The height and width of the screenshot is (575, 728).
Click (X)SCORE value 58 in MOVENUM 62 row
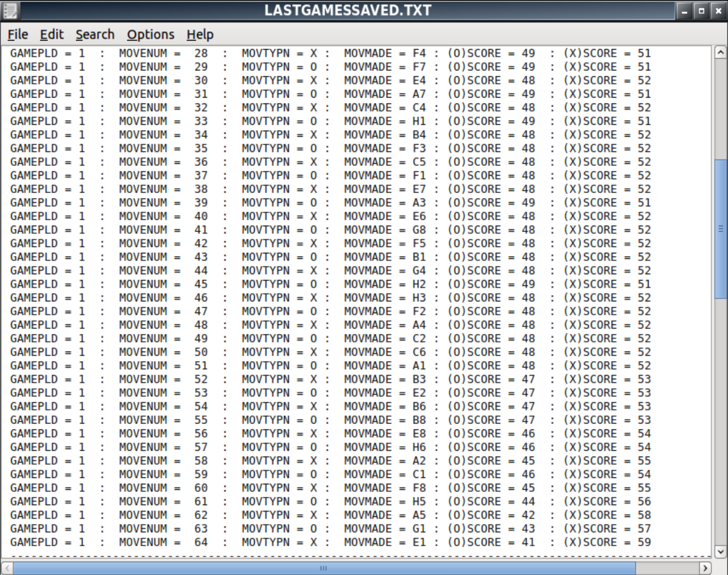pyautogui.click(x=644, y=515)
